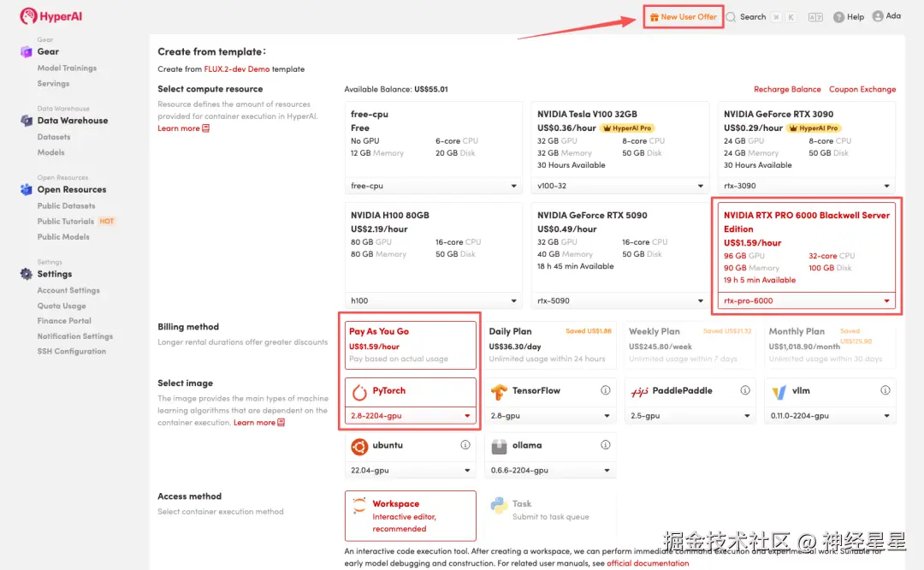Choose the Monthly Plan billing method

pos(830,346)
